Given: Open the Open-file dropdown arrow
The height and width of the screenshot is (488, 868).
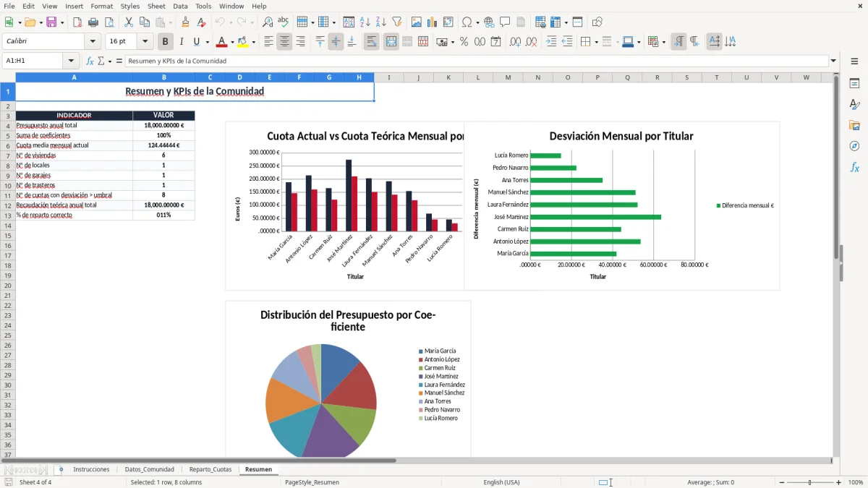Looking at the screenshot, I should (41, 22).
